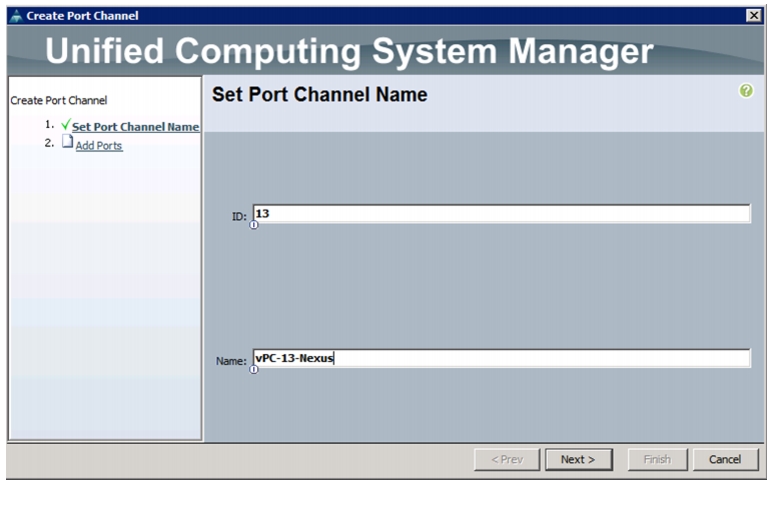Click the green help question mark icon
The image size is (771, 516).
pos(746,91)
